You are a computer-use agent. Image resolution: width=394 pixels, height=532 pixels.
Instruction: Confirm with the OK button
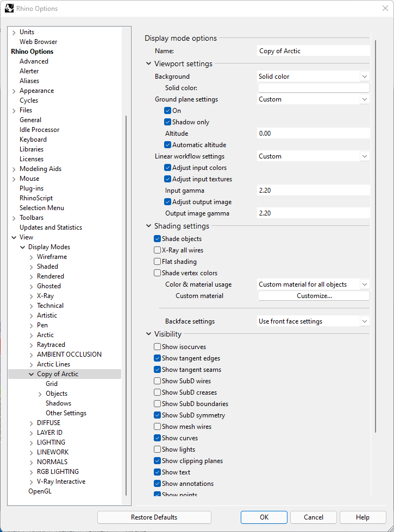[264, 517]
